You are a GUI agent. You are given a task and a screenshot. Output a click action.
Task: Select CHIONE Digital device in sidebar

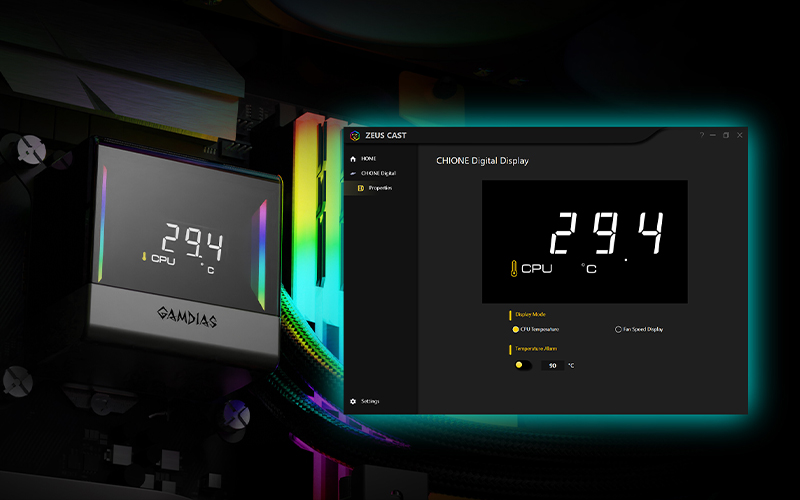click(x=373, y=173)
